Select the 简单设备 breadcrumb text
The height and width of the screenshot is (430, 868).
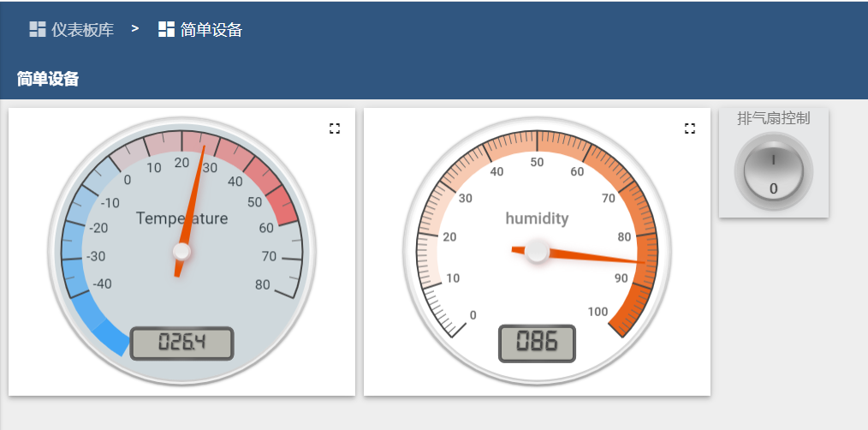point(211,30)
